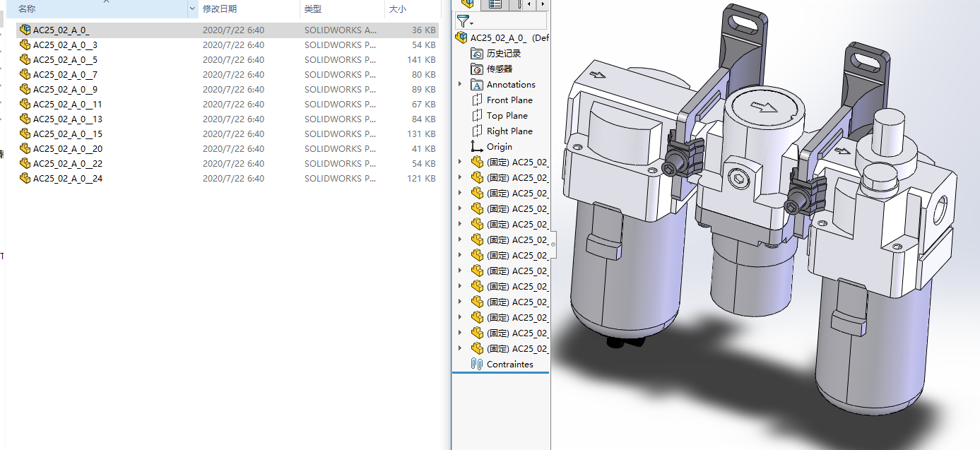Viewport: 980px width, 450px height.
Task: Sort files by 修改日期 column
Action: (220, 9)
